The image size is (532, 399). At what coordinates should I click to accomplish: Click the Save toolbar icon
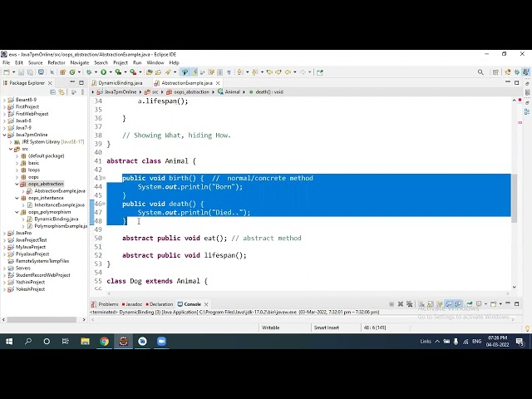[21, 72]
